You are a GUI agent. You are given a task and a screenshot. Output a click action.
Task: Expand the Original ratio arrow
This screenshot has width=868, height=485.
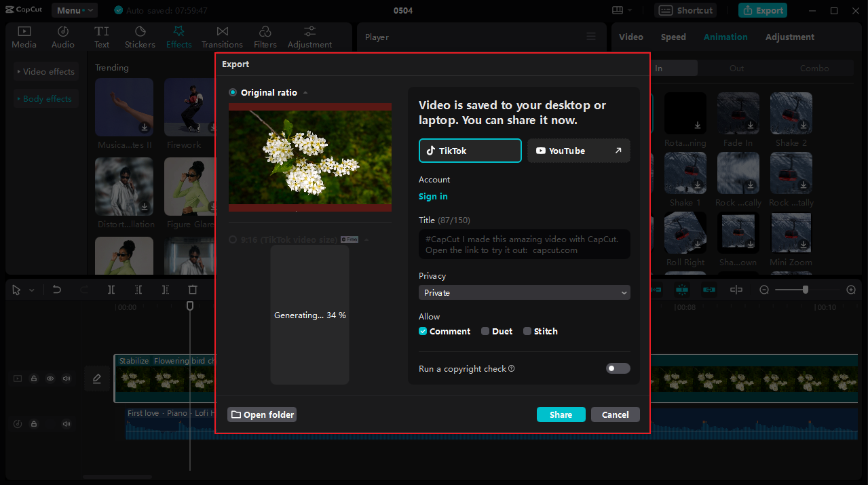pyautogui.click(x=305, y=93)
